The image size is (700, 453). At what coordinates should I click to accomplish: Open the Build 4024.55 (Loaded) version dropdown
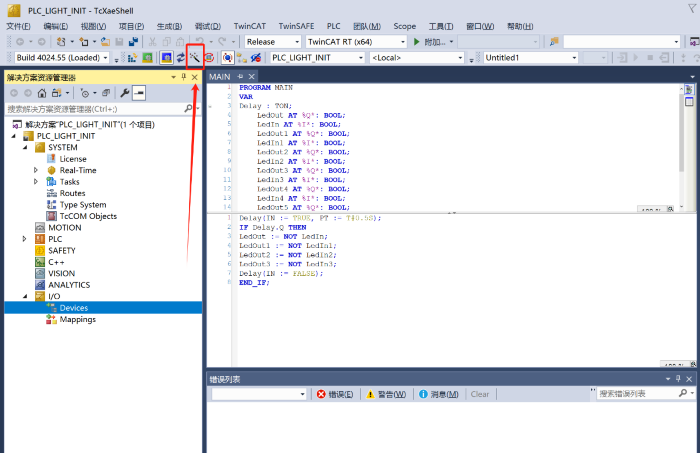[x=105, y=58]
